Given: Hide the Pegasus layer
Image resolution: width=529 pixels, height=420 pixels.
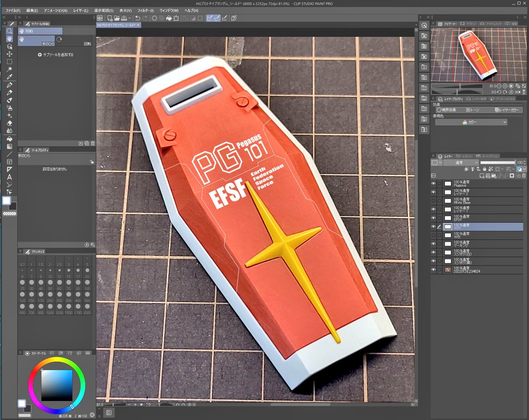Looking at the screenshot, I should 433,183.
